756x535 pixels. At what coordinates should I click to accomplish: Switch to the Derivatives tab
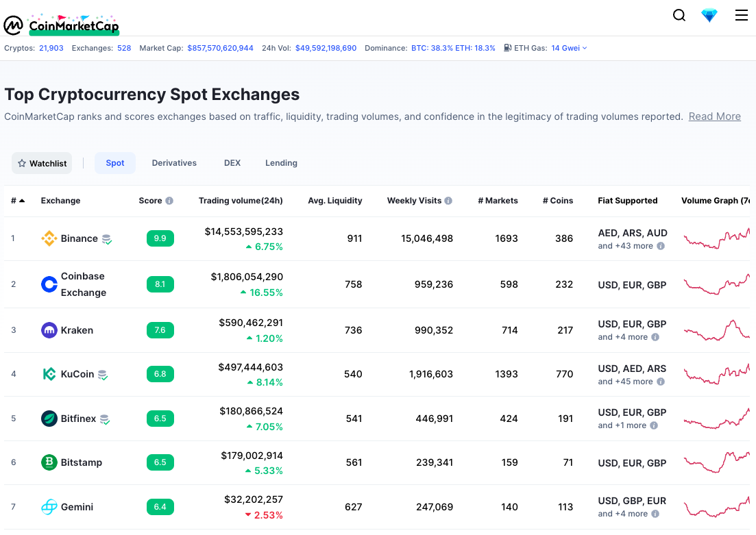pos(174,163)
